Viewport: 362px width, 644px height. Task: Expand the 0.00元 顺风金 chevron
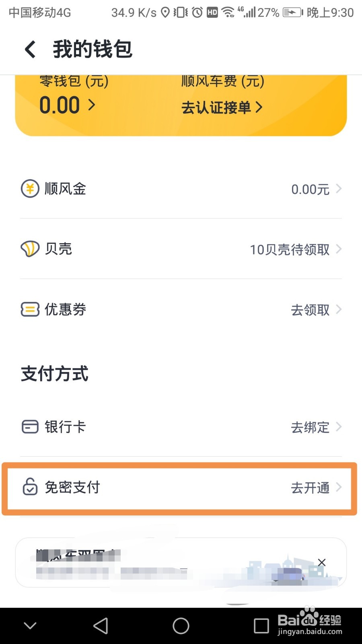(339, 188)
